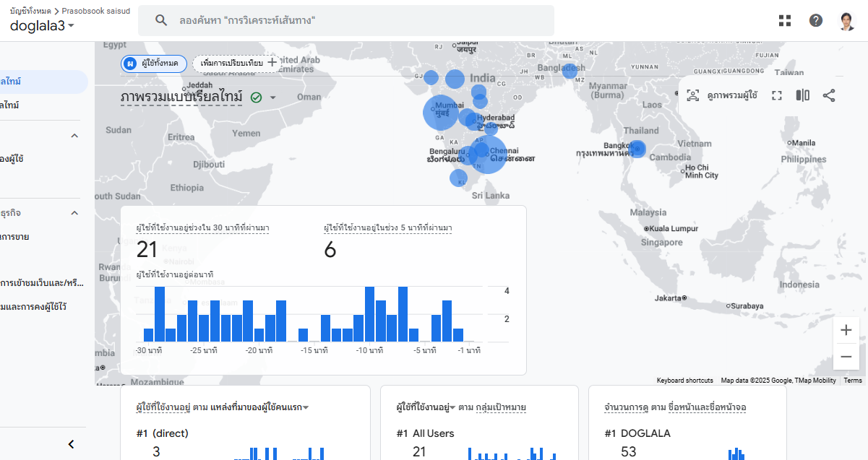Click the view user snapshot button
868x460 pixels.
[721, 95]
